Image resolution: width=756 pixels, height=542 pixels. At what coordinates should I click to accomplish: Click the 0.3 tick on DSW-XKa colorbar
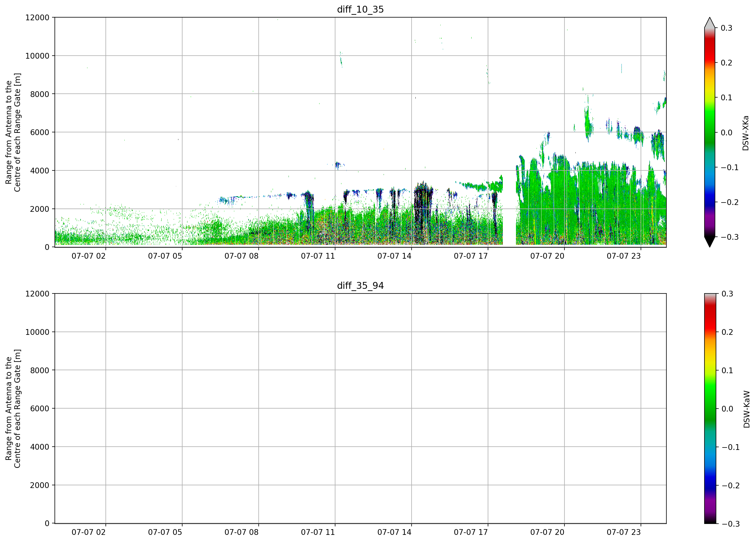726,28
